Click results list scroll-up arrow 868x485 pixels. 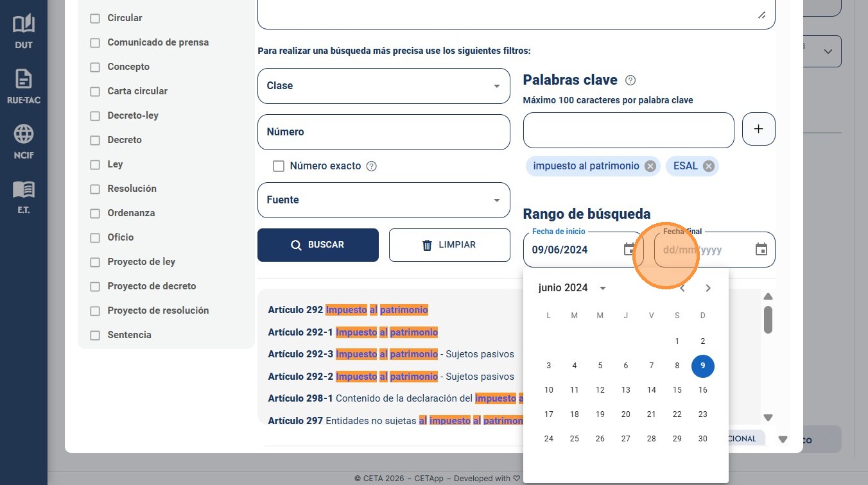pyautogui.click(x=768, y=296)
